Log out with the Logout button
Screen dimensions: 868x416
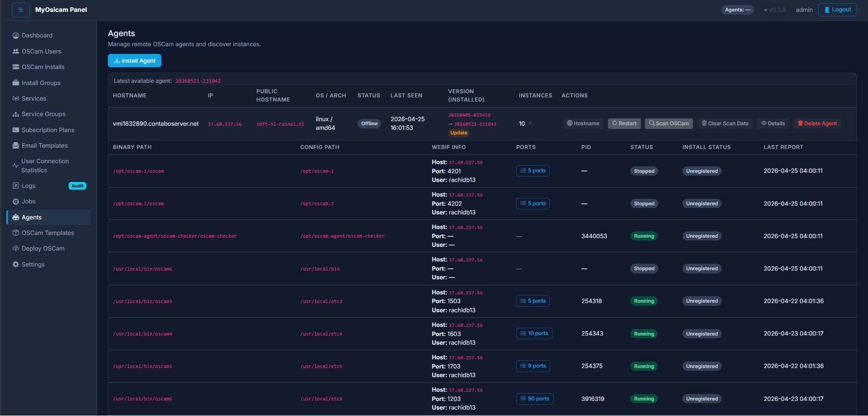click(837, 10)
